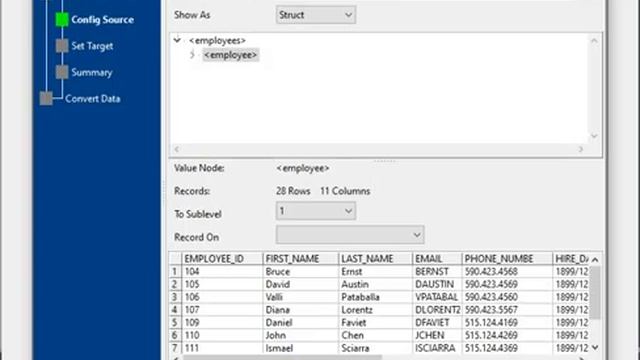The height and width of the screenshot is (360, 640).
Task: Click the cell with employee ID 107
Action: (x=222, y=310)
